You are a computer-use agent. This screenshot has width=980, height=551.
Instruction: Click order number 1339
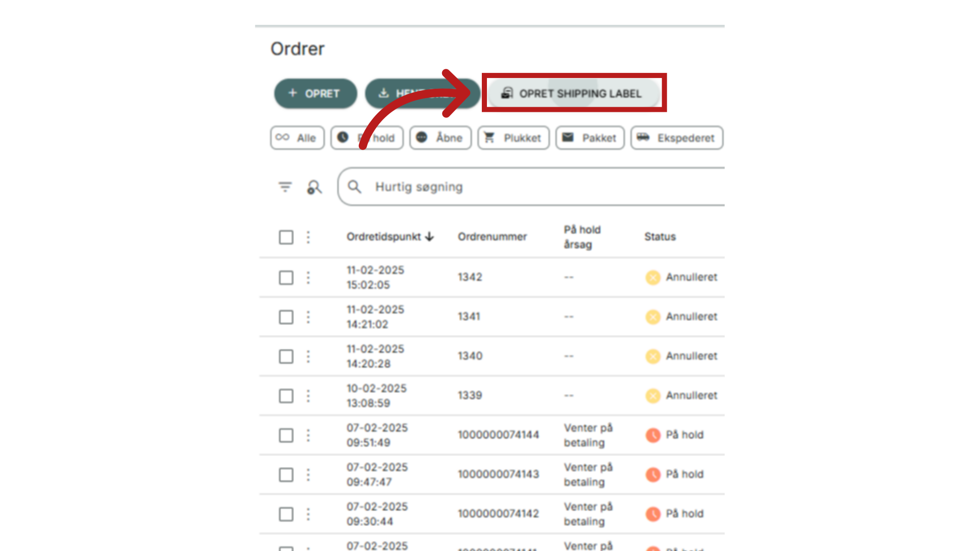click(x=470, y=395)
